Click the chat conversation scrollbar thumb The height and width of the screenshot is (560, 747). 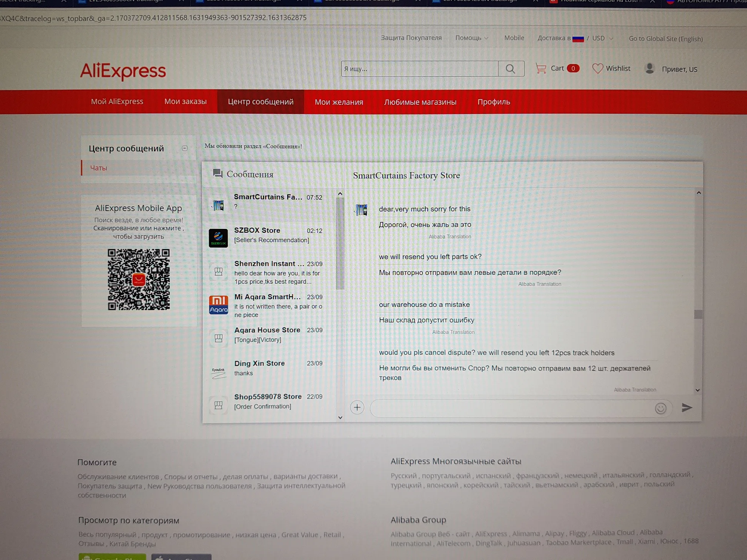(x=698, y=314)
